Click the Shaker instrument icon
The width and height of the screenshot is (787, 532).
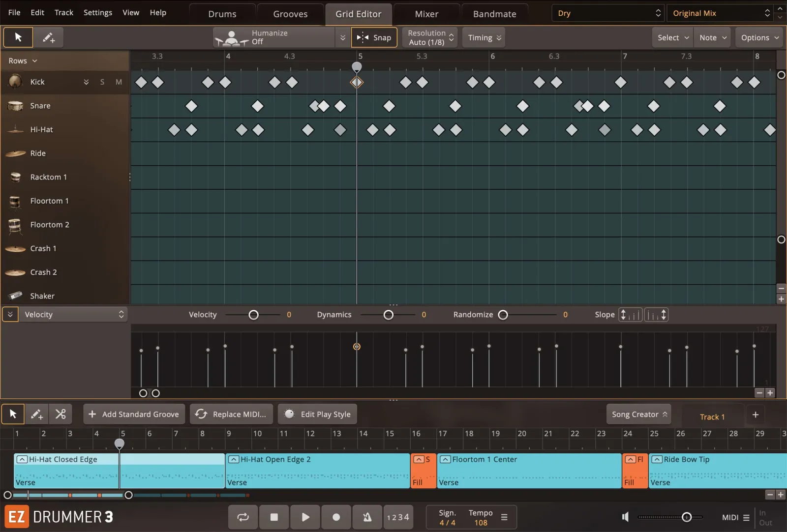pos(15,296)
